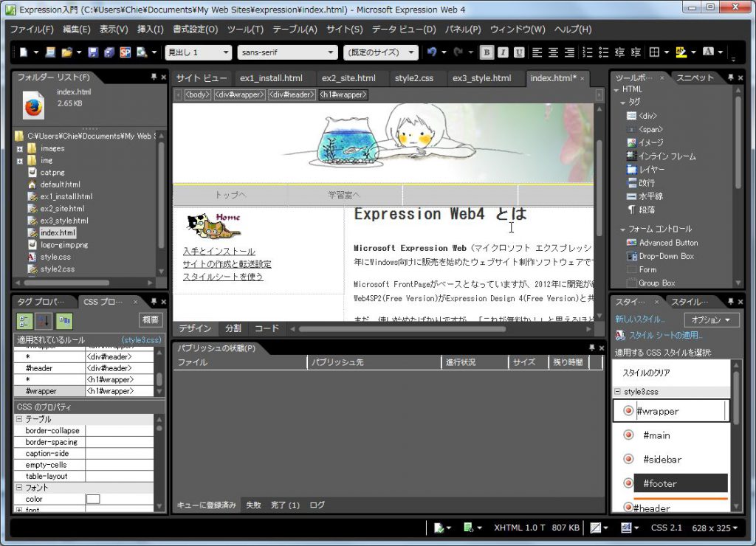Image resolution: width=756 pixels, height=546 pixels.
Task: Click the 概要 button
Action: (x=151, y=320)
